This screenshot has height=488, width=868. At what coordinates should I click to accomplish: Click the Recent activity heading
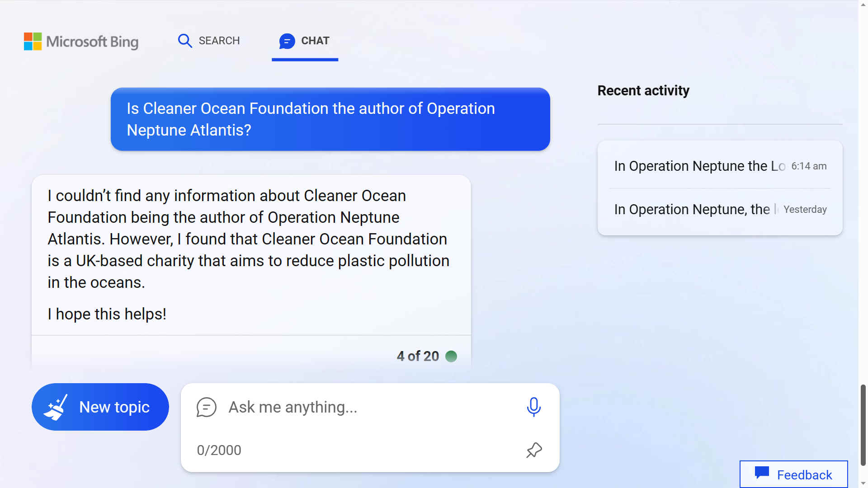(643, 90)
